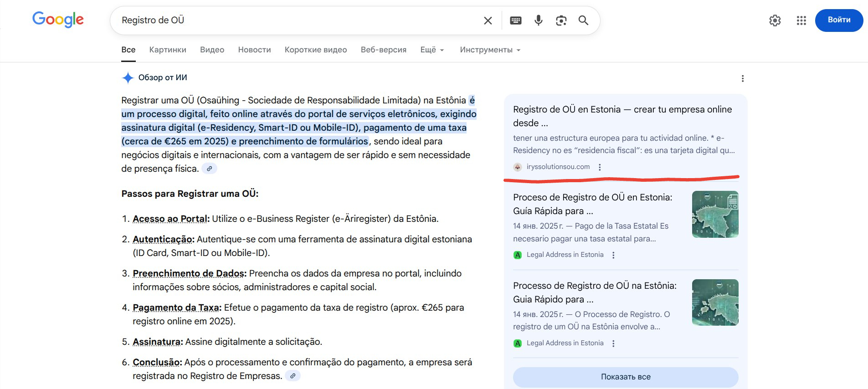The width and height of the screenshot is (868, 389).
Task: Switch to the Картинки tab
Action: tap(168, 50)
